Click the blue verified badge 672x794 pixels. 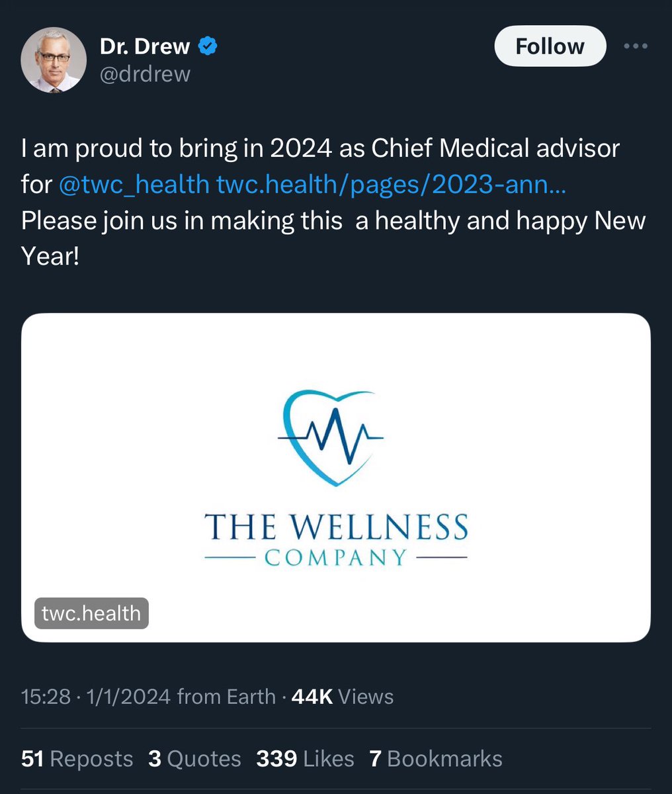pyautogui.click(x=209, y=46)
